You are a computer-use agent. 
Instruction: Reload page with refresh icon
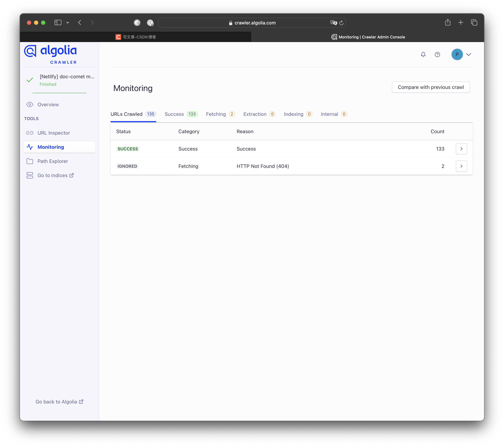point(341,23)
